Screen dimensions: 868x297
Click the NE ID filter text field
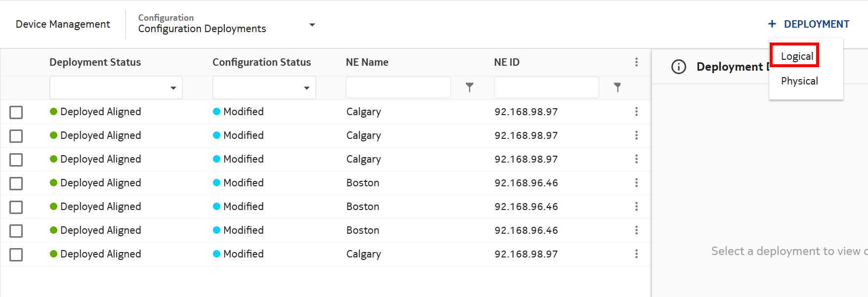546,88
